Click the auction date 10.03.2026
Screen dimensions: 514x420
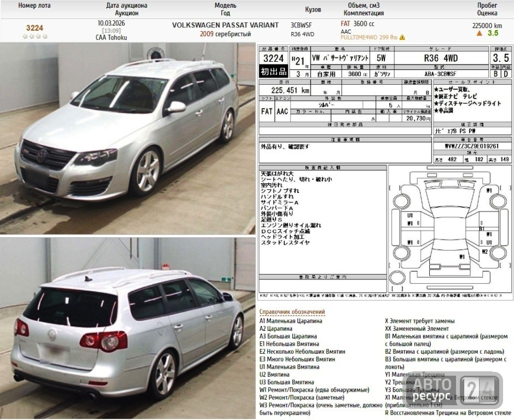tap(111, 24)
